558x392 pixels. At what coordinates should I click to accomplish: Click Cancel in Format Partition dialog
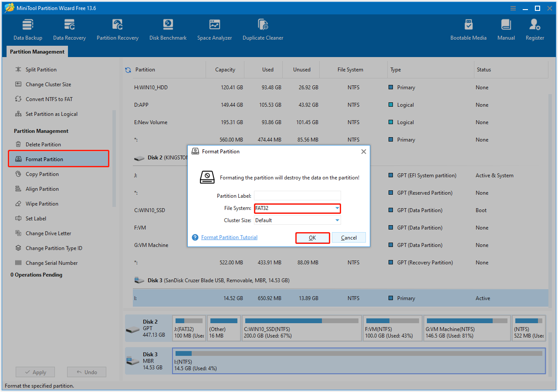pos(349,238)
